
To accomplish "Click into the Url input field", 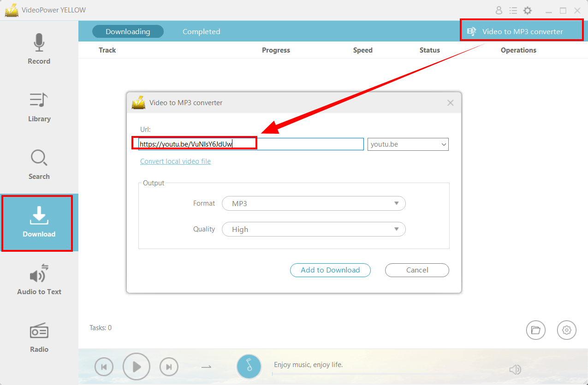I will (251, 144).
